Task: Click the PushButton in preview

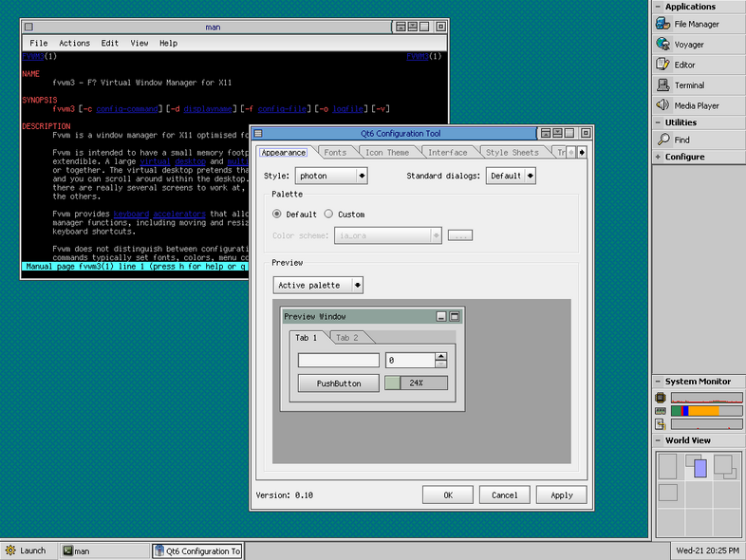Action: click(339, 383)
